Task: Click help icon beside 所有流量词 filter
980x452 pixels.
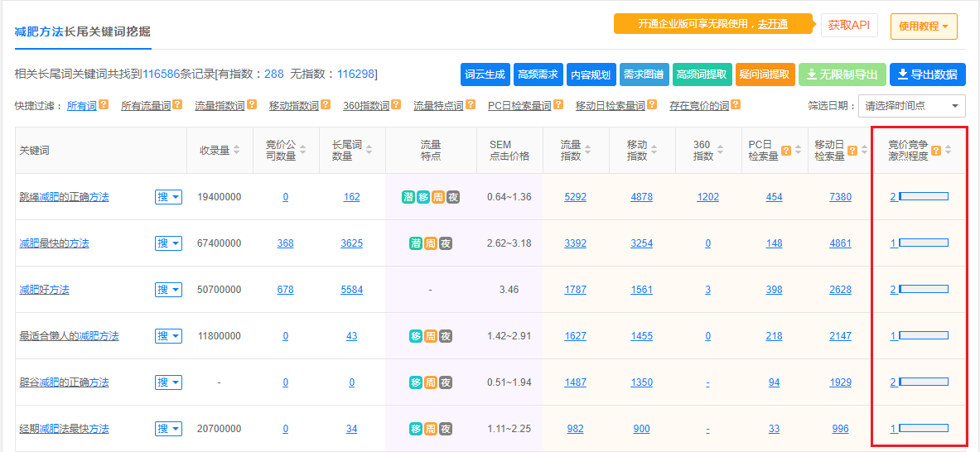Action: pyautogui.click(x=176, y=106)
